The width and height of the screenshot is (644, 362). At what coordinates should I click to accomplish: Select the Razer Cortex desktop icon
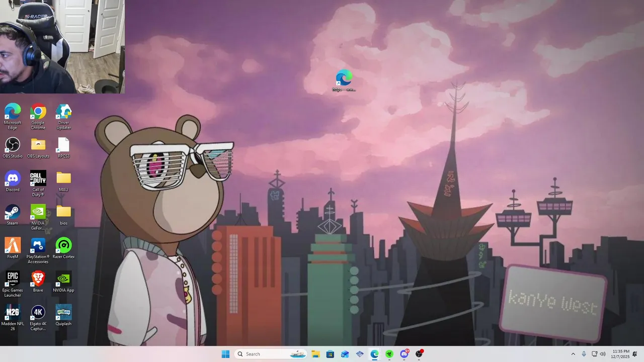point(63,248)
